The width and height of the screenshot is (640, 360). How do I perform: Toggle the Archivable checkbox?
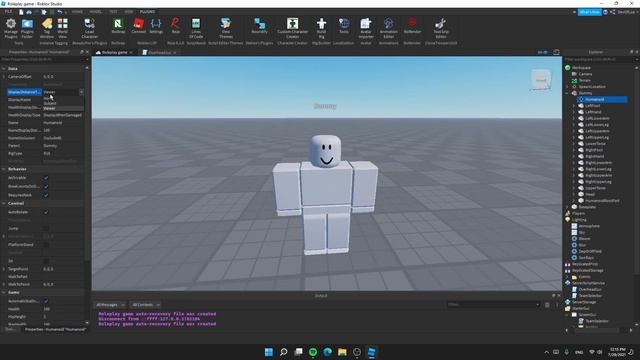[46, 178]
